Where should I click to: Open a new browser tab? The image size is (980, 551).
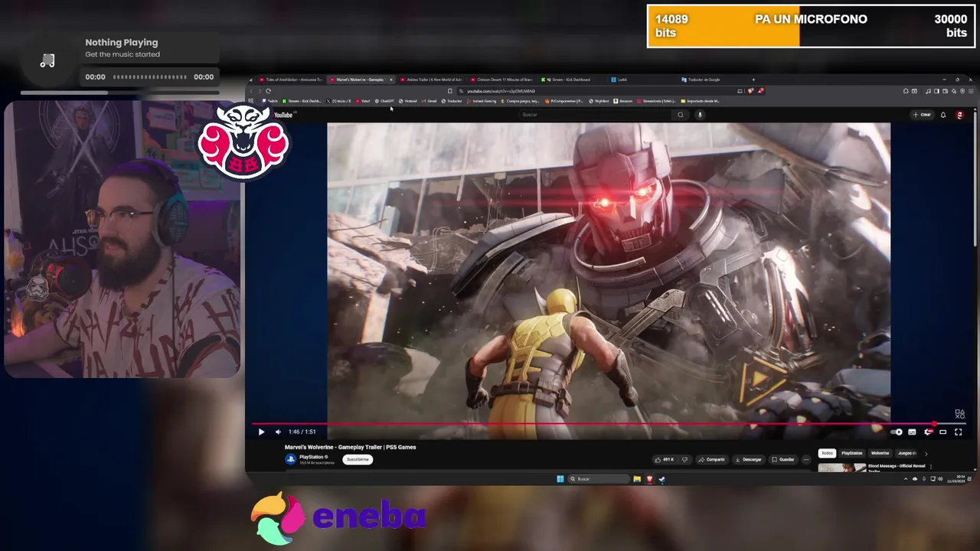[x=753, y=80]
